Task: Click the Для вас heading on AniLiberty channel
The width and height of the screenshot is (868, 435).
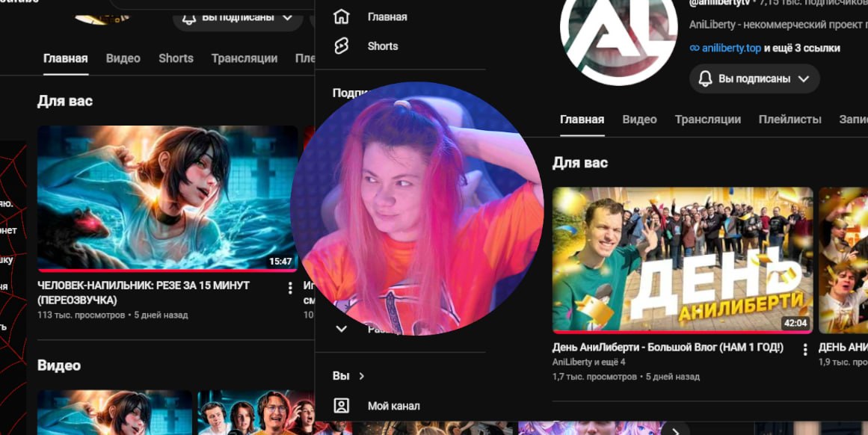Action: [x=580, y=163]
